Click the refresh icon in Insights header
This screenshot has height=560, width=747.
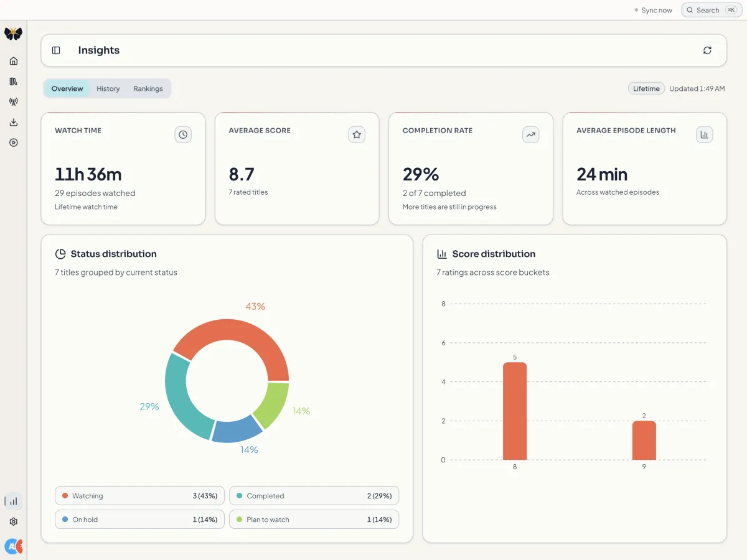pos(707,50)
